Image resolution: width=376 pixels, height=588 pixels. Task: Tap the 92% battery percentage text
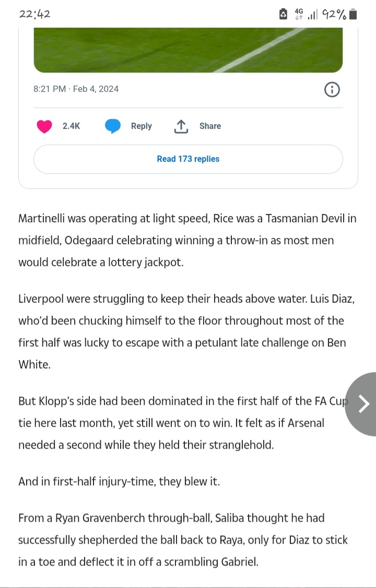[x=334, y=14]
